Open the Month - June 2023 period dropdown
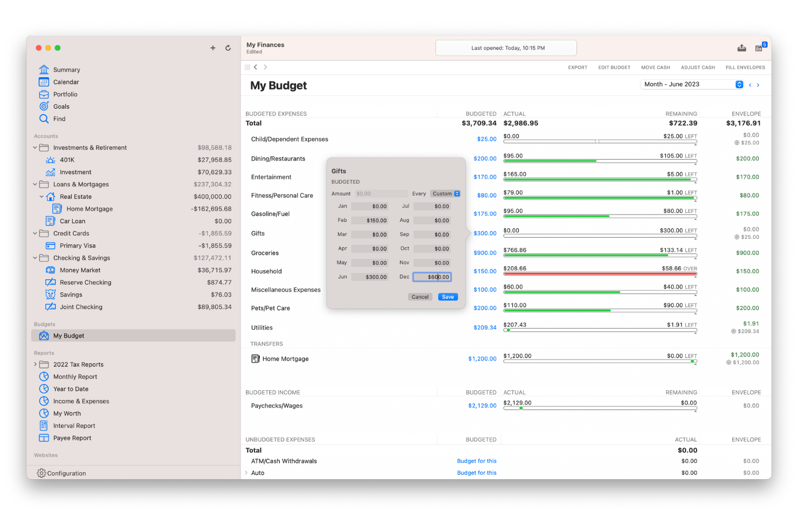The image size is (798, 532). click(x=739, y=85)
